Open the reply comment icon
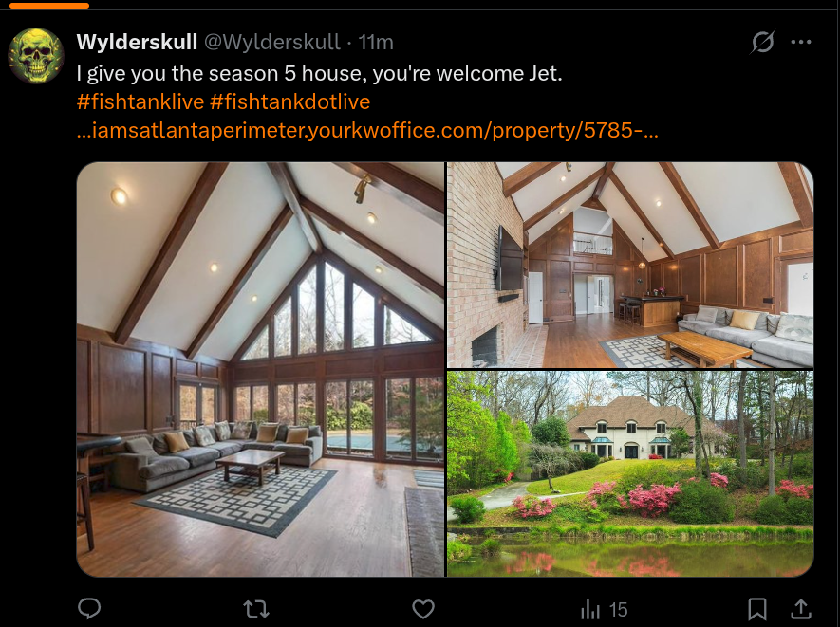 [89, 609]
